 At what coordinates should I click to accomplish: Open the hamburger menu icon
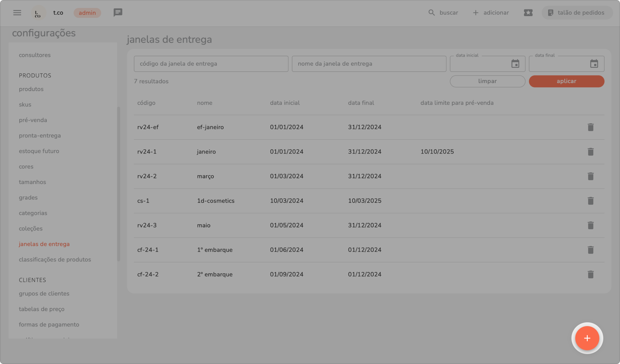(17, 13)
